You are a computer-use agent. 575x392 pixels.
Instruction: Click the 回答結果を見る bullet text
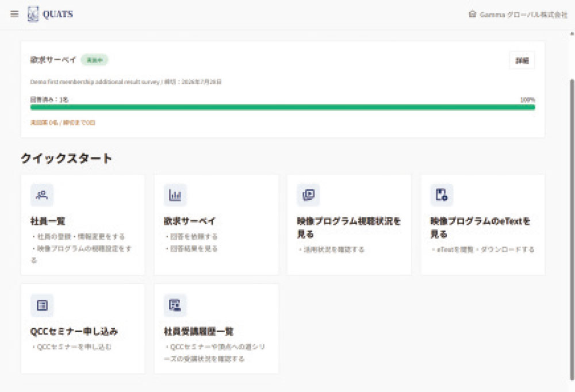[191, 249]
